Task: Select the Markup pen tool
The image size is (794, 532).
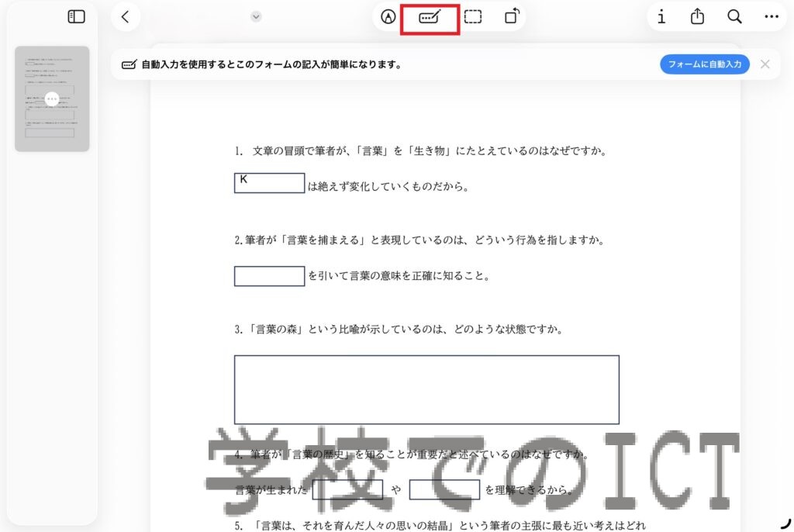Action: [388, 16]
